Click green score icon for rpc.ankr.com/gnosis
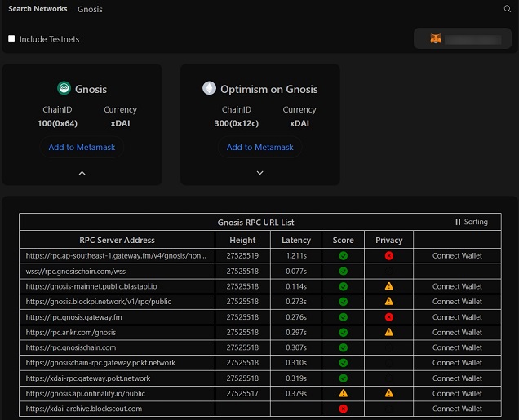 [344, 332]
